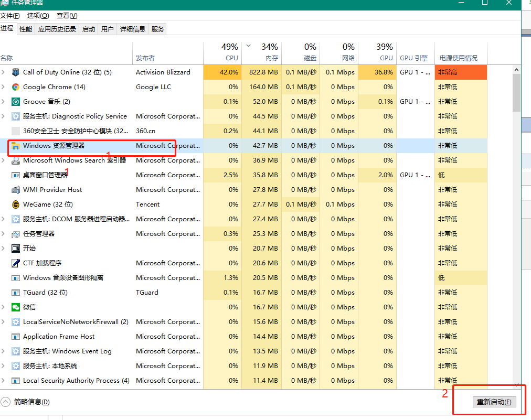Click the Windows 资源管理器 folder icon
Screen dimensions: 531x420
click(x=16, y=146)
